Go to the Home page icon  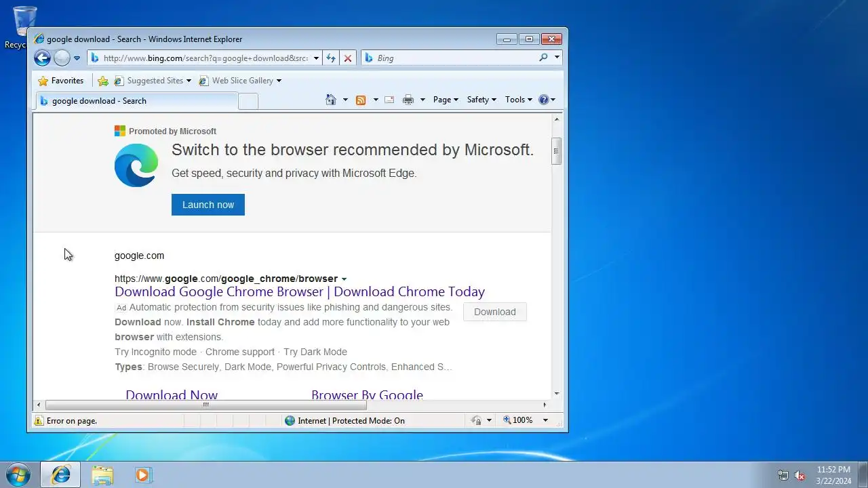click(x=331, y=100)
